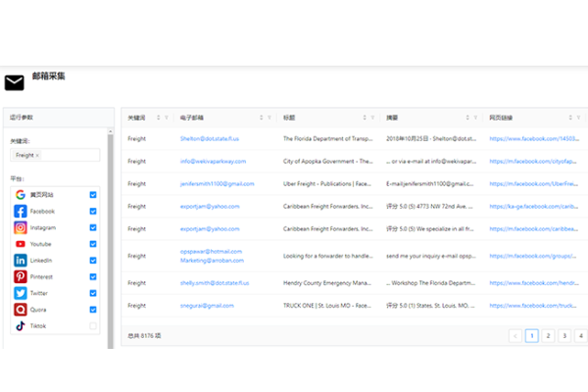The height and width of the screenshot is (392, 588).
Task: Go to page 2 of results
Action: [548, 335]
